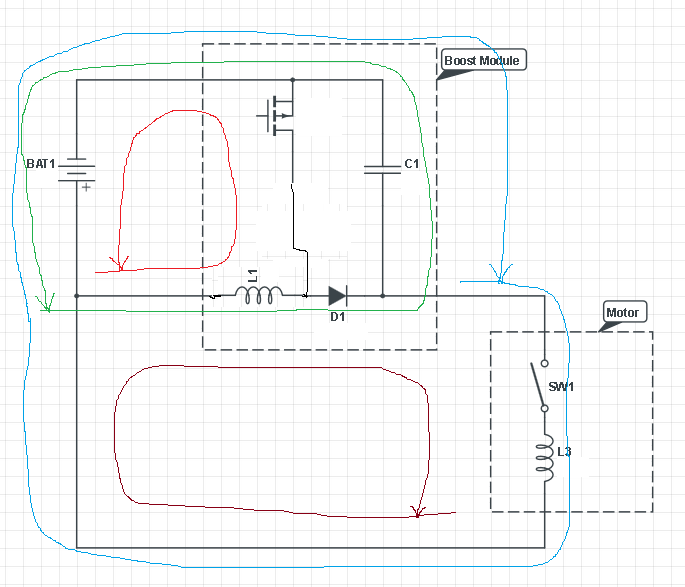Viewport: 685px width, 587px height.
Task: Click the junction dot above the MOSFET
Action: pyautogui.click(x=293, y=80)
